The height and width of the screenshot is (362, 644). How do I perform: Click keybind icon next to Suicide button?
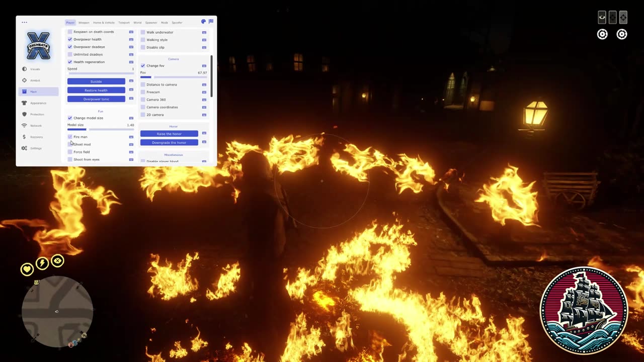(x=131, y=81)
